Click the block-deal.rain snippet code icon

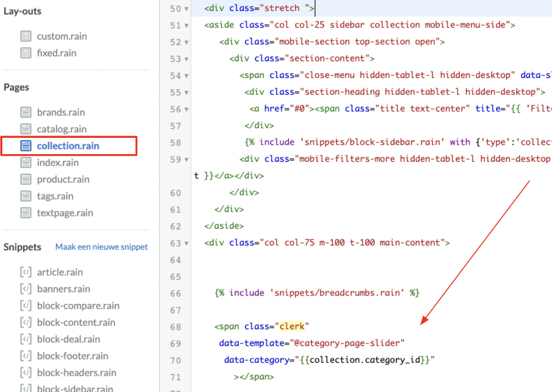click(26, 339)
